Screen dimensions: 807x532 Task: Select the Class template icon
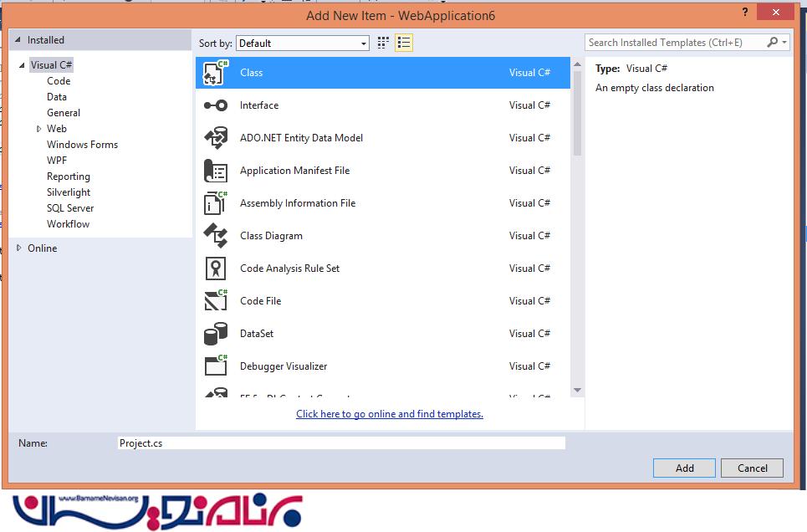click(x=216, y=73)
